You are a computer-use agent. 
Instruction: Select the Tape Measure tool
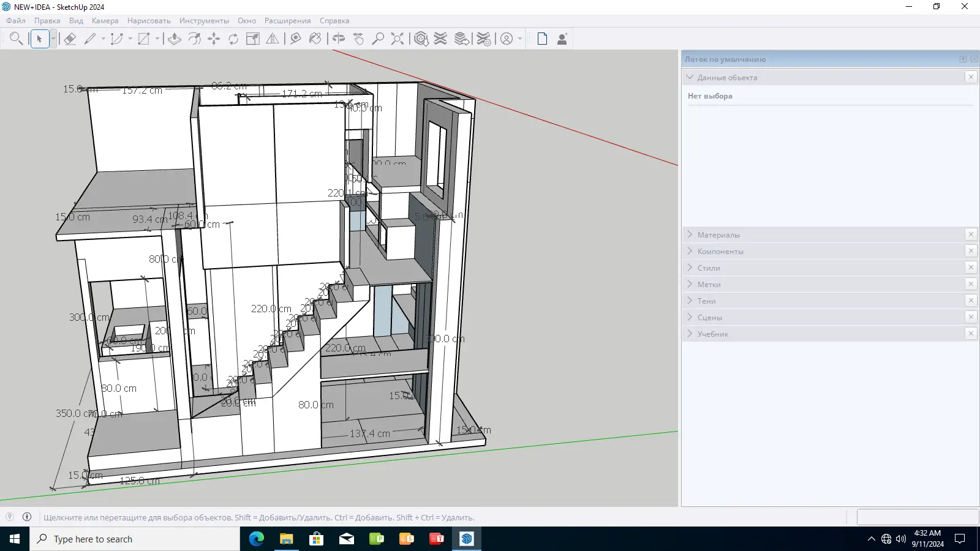coord(296,39)
